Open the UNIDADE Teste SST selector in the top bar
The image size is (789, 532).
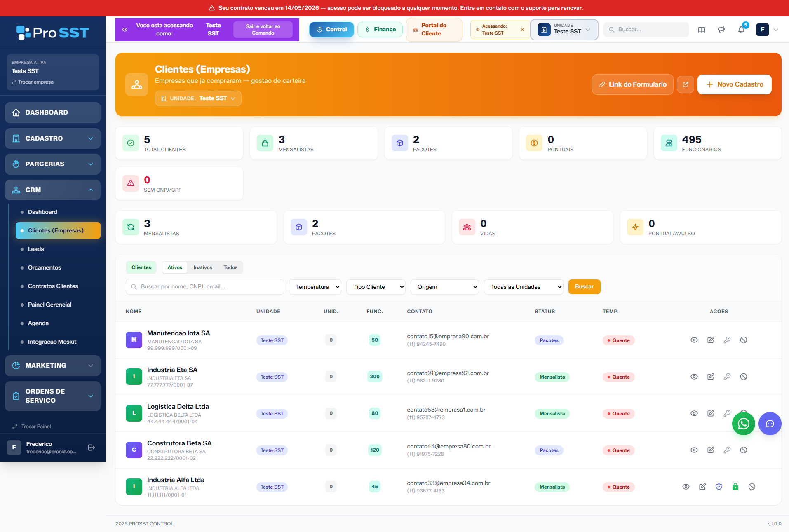[x=564, y=30]
